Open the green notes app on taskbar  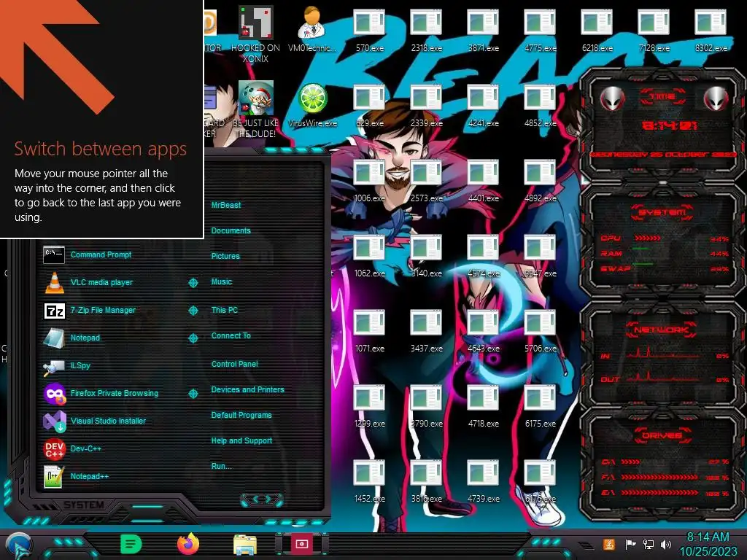131,544
